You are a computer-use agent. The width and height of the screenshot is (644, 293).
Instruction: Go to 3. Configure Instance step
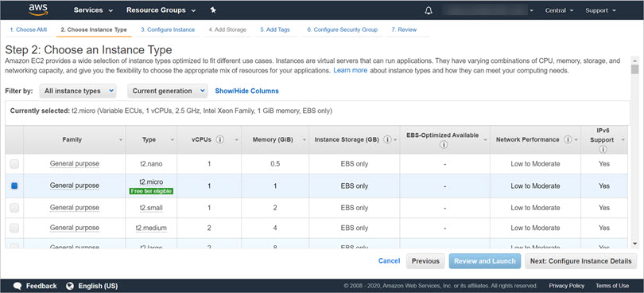pos(168,29)
